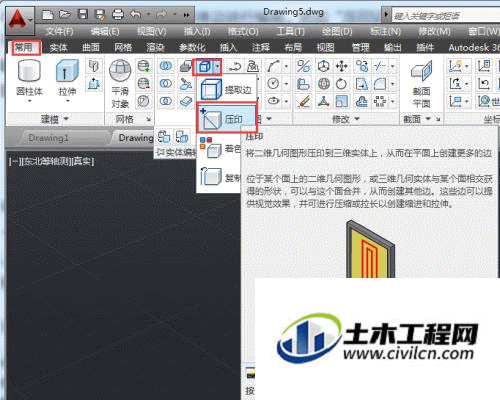Expand the 修改 panel title
This screenshot has width=500, height=400.
click(x=345, y=119)
